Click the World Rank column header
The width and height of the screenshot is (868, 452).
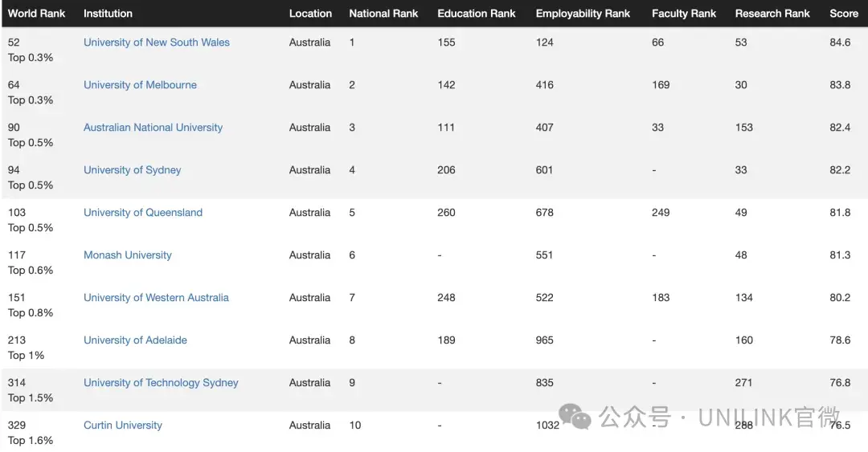tap(37, 14)
